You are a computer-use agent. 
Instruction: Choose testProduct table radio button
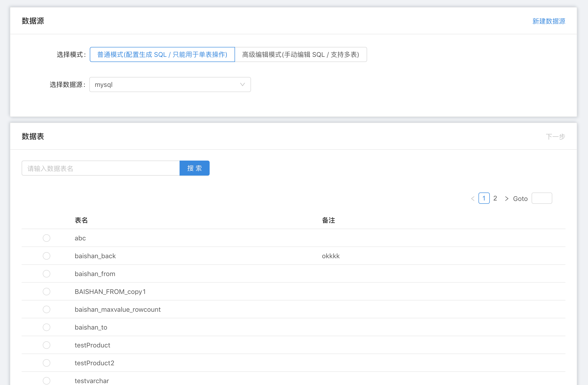(47, 345)
